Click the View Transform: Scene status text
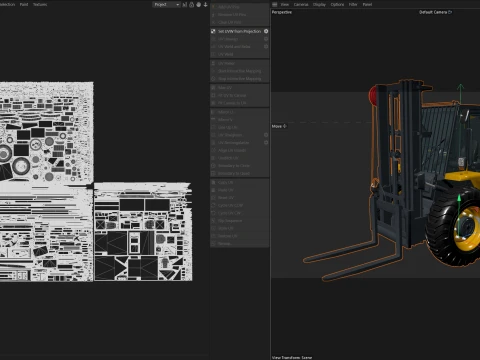 click(x=292, y=357)
